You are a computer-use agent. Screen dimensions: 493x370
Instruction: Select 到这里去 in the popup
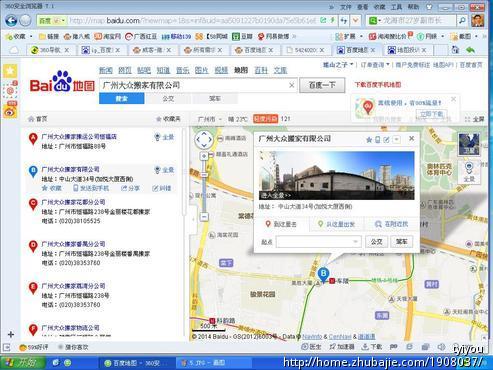[281, 224]
